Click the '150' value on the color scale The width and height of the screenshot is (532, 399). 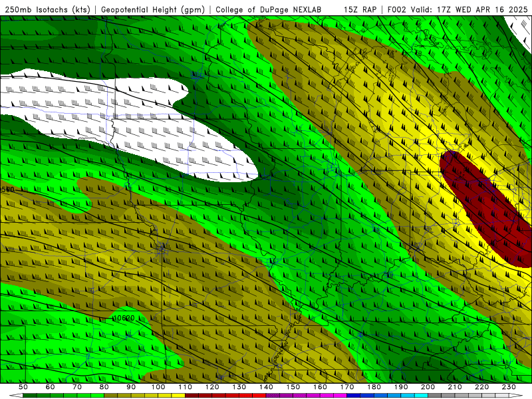(x=293, y=387)
